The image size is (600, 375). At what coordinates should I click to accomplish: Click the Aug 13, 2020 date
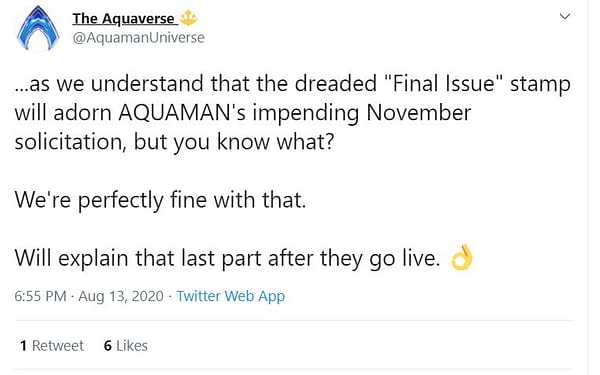(x=121, y=296)
